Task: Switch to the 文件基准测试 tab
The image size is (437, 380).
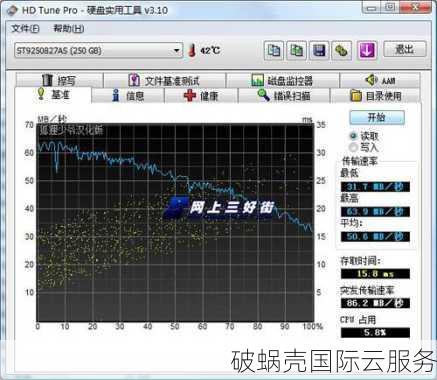Action: (x=164, y=80)
